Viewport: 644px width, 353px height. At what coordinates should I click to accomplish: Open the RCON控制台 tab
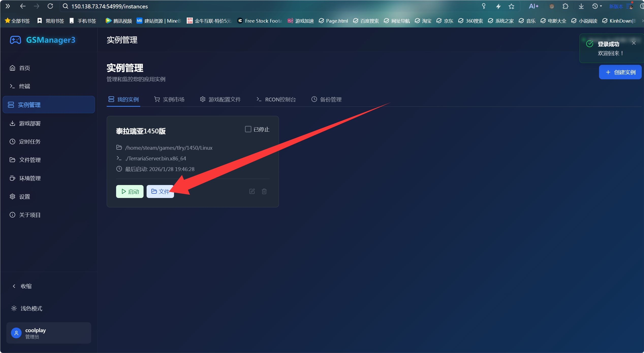pyautogui.click(x=276, y=99)
